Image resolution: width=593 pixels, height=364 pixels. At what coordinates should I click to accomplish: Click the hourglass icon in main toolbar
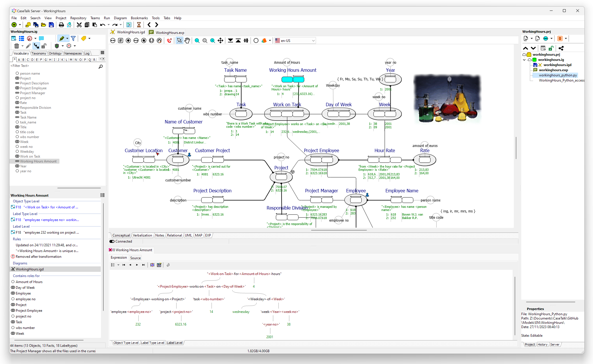(x=139, y=25)
